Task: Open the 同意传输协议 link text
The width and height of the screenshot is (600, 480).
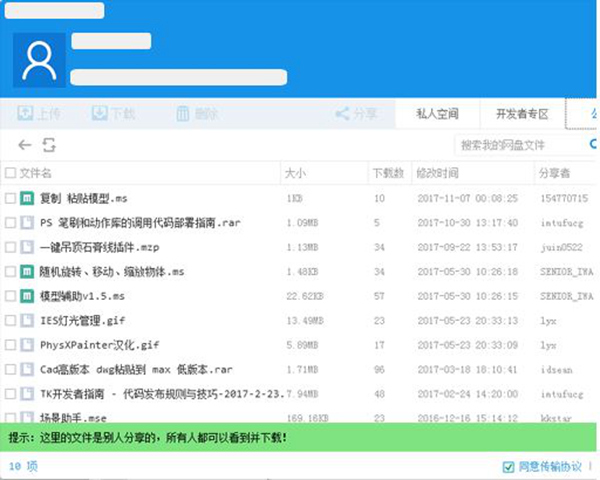Action: pyautogui.click(x=550, y=467)
